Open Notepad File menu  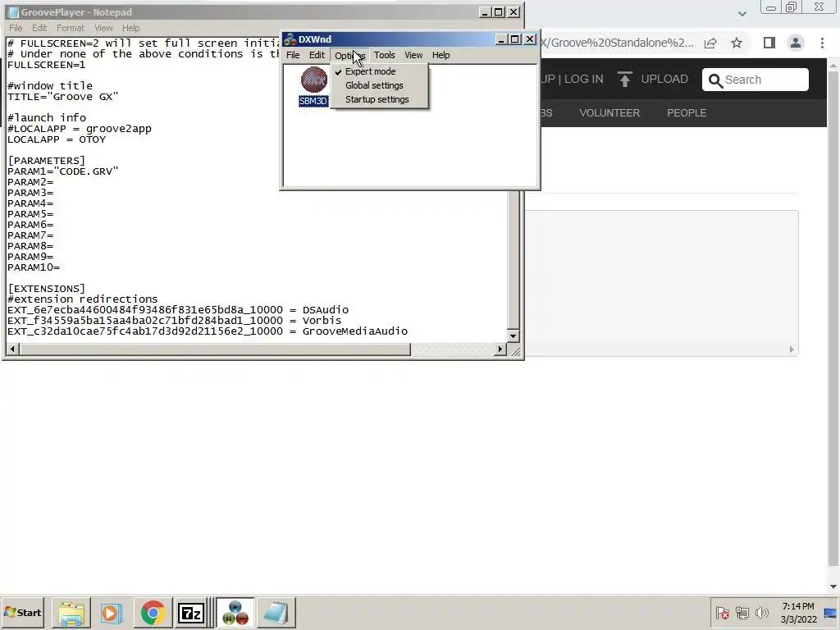tap(16, 28)
